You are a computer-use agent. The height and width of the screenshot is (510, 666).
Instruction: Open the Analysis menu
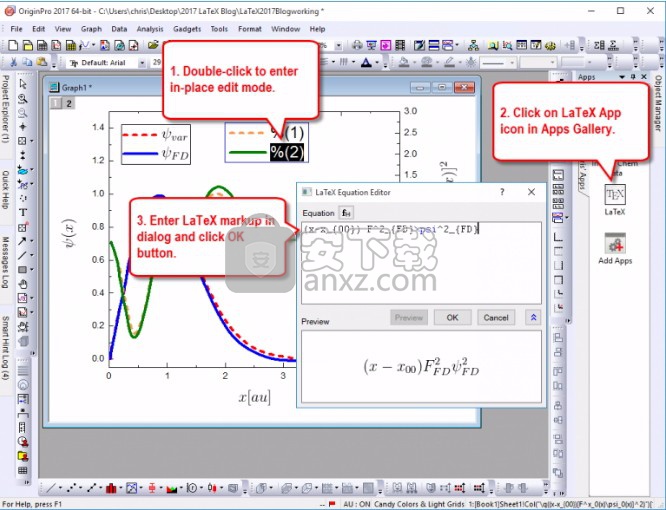pos(150,29)
